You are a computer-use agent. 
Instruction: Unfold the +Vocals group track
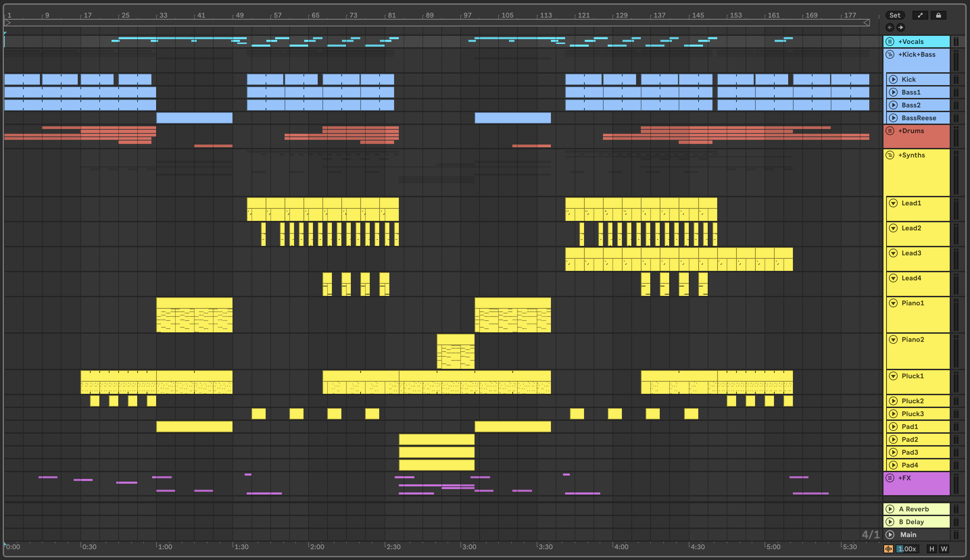click(890, 42)
